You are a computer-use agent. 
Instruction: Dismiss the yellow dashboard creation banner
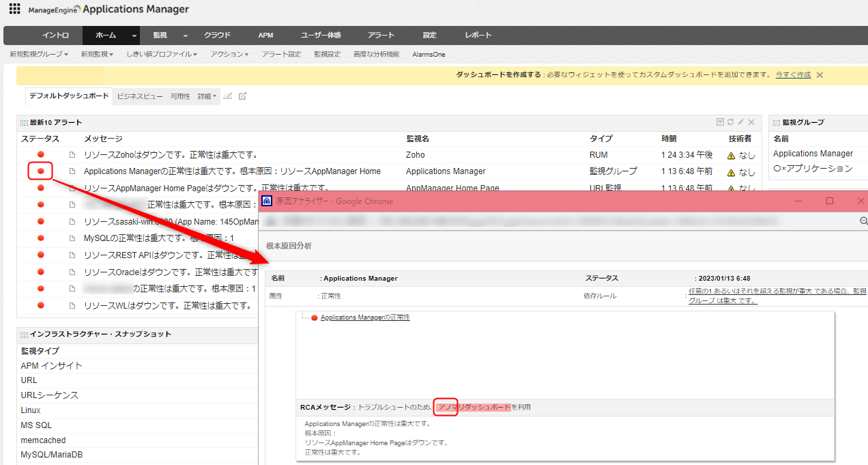(x=820, y=75)
